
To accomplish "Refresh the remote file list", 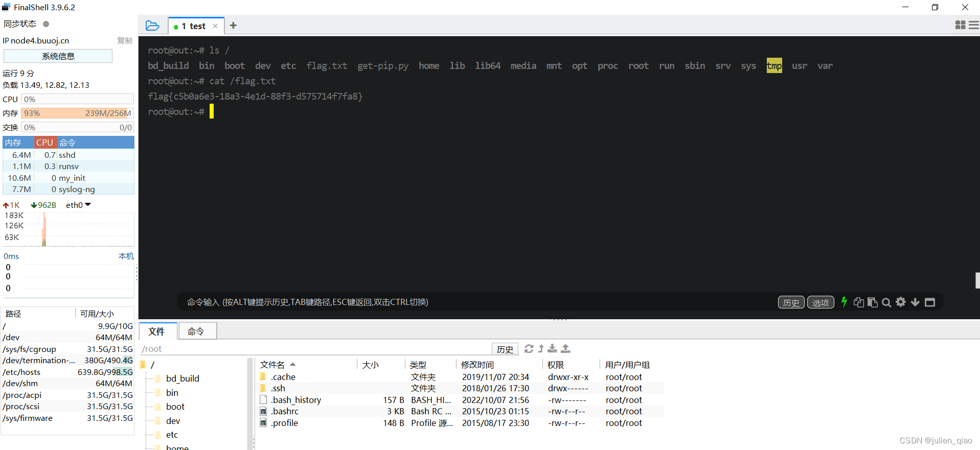I will click(x=529, y=349).
